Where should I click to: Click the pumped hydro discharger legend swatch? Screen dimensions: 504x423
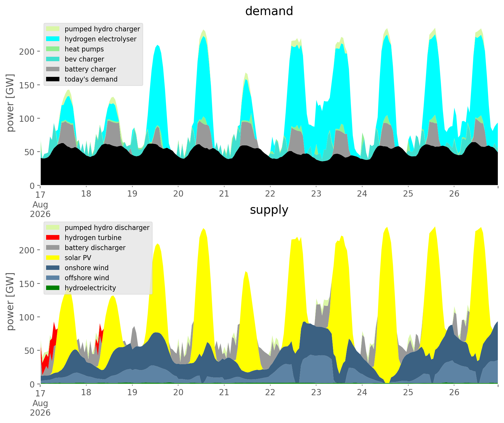click(x=53, y=228)
